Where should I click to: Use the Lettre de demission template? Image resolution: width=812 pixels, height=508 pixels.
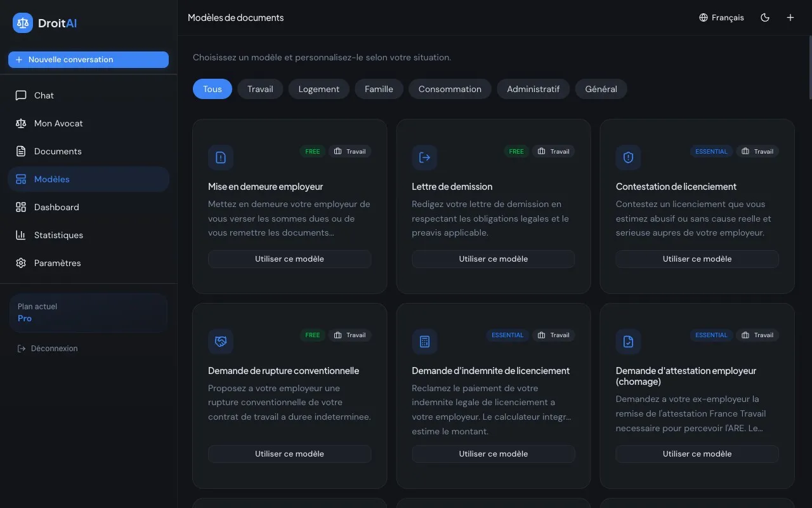click(x=493, y=258)
